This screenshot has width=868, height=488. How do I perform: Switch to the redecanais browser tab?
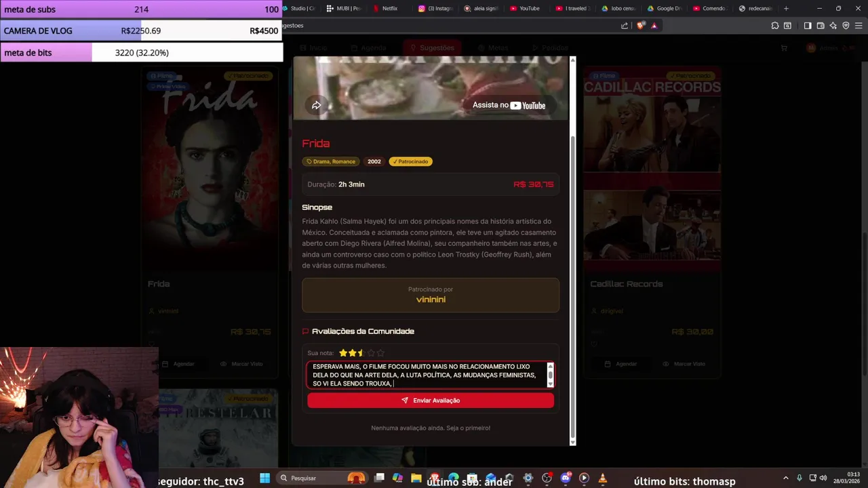(x=755, y=8)
